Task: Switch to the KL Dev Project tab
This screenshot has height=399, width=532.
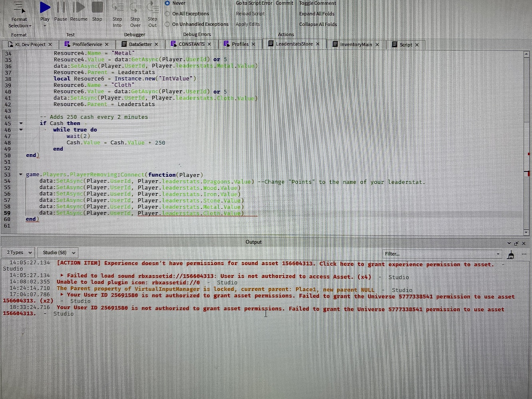Action: point(30,44)
